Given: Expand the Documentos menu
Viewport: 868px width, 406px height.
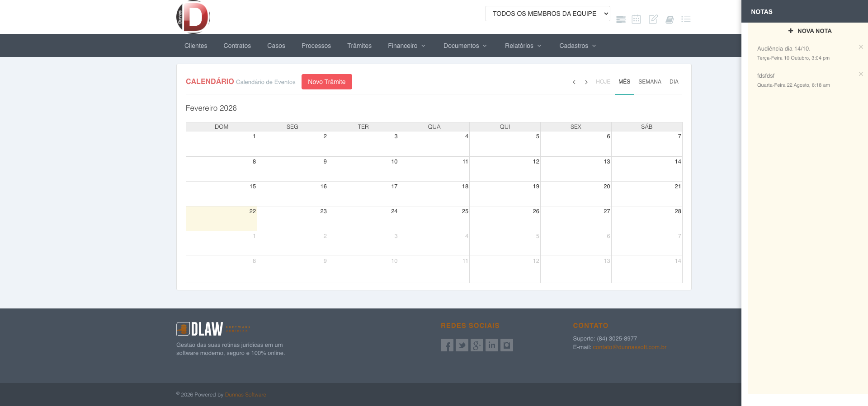Looking at the screenshot, I should 465,46.
